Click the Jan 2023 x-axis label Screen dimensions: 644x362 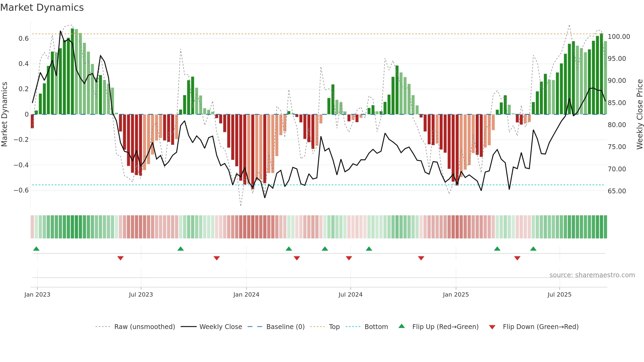point(37,294)
